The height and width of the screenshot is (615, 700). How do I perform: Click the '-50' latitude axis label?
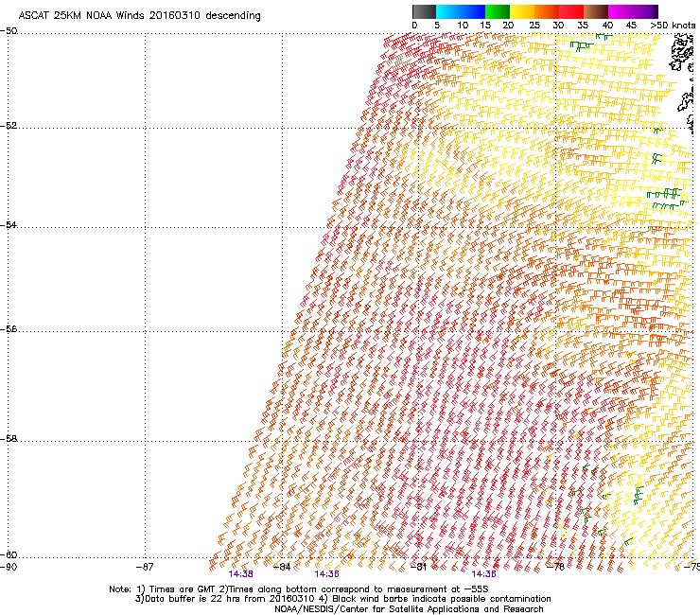(x=9, y=31)
